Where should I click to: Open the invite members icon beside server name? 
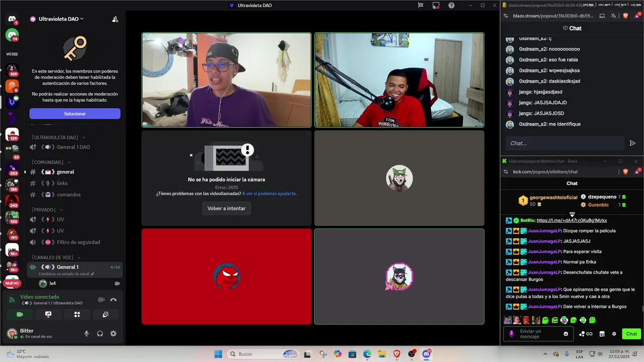coord(115,19)
